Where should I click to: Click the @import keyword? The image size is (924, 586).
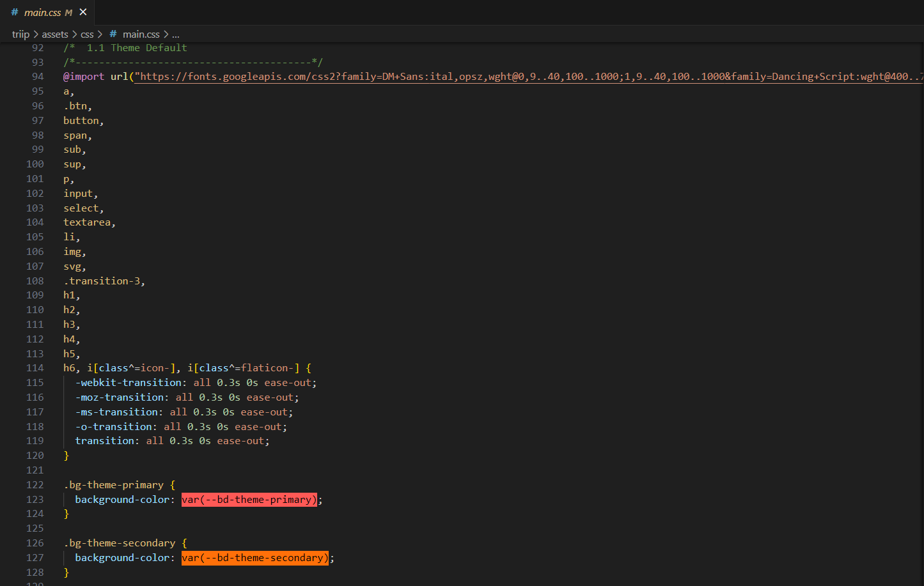point(84,77)
